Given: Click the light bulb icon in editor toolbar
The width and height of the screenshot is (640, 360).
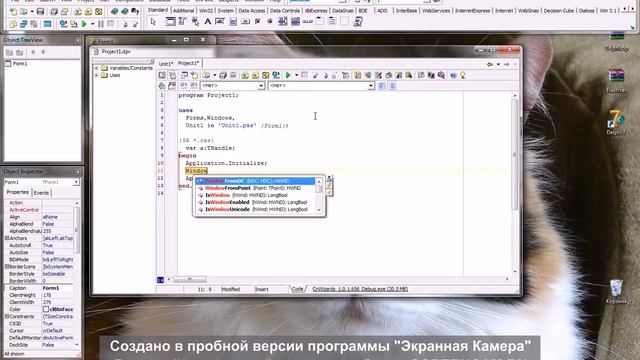Looking at the screenshot, I should click(x=463, y=75).
